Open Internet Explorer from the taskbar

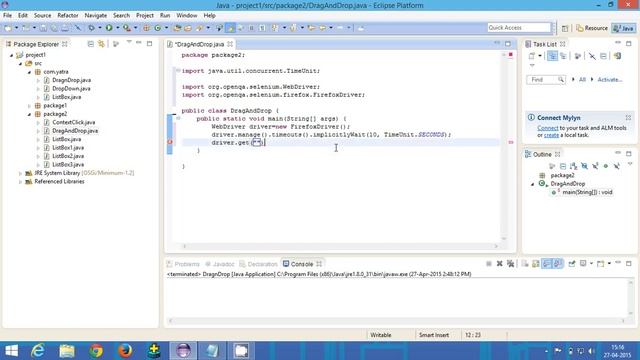(x=38, y=351)
